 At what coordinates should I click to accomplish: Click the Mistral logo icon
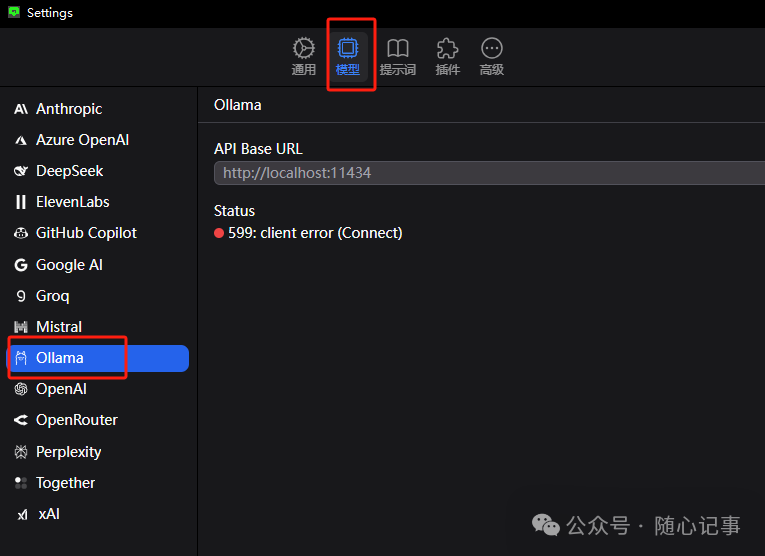pyautogui.click(x=20, y=327)
